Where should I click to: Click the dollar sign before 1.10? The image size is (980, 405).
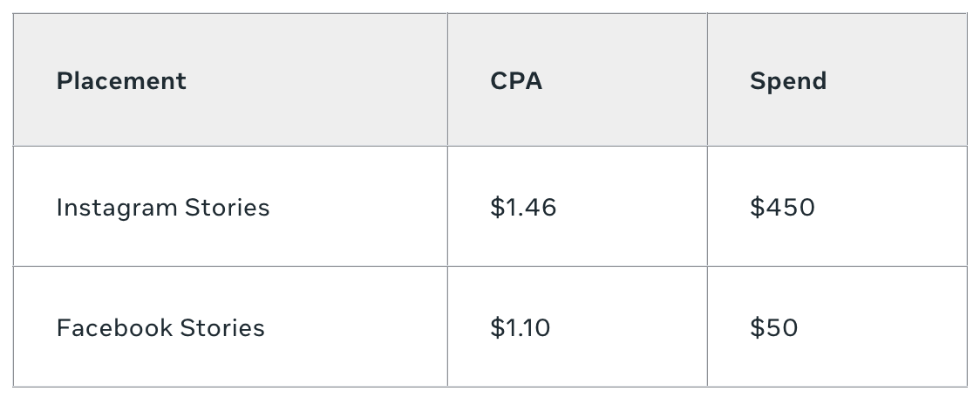(498, 327)
